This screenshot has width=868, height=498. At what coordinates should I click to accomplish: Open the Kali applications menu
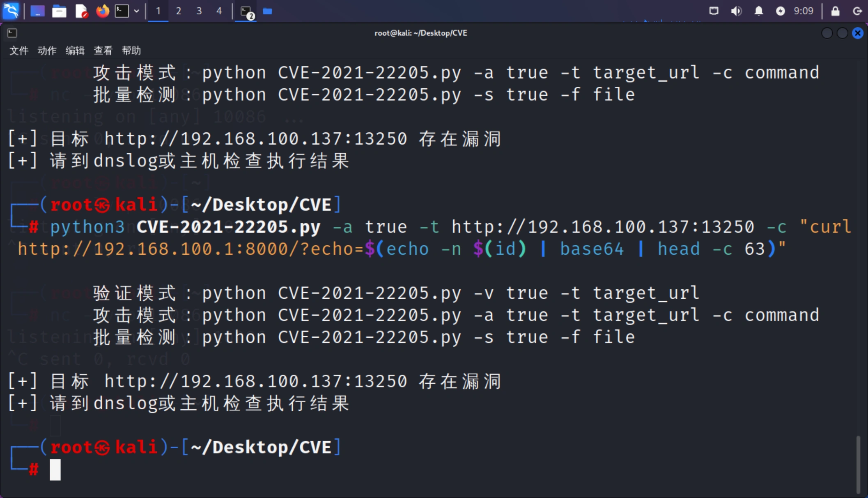11,11
